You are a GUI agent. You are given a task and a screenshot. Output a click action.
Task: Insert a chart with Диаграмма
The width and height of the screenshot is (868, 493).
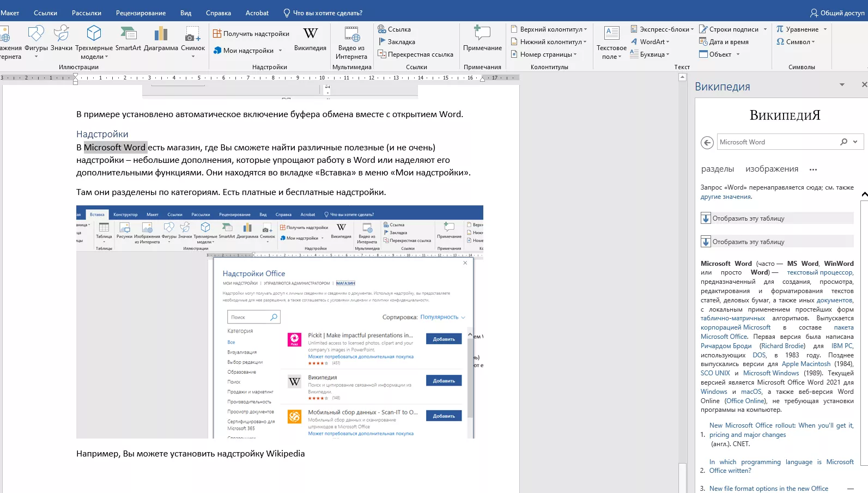(161, 39)
